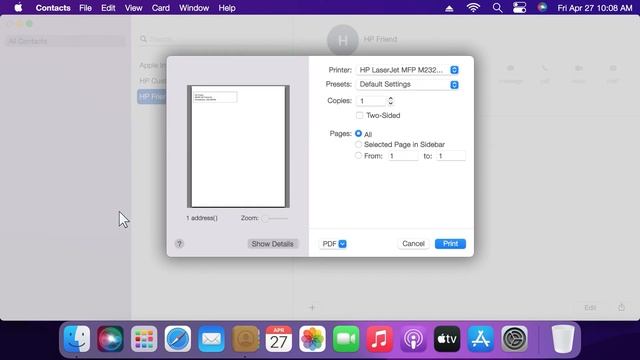Select Selected Page in Sidebar option
The image size is (640, 360).
point(358,144)
